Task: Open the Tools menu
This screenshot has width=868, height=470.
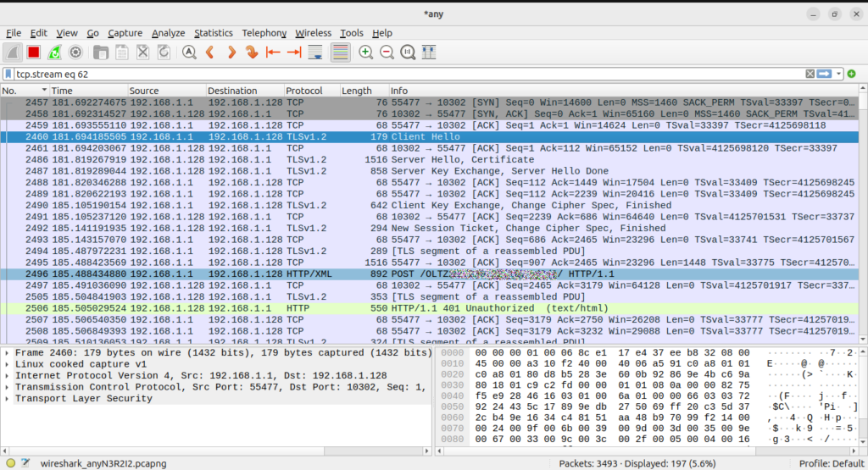Action: coord(352,33)
